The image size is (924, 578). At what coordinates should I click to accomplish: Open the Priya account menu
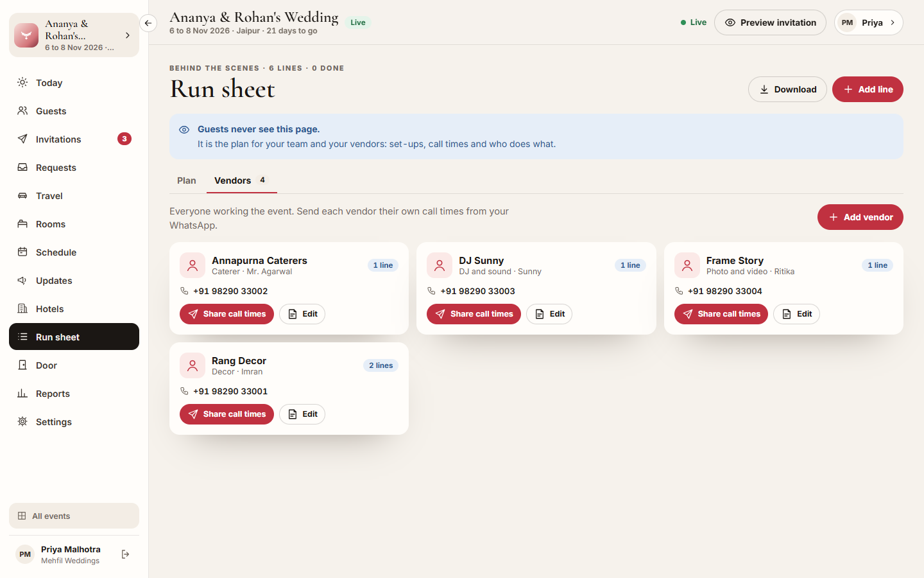(x=868, y=22)
